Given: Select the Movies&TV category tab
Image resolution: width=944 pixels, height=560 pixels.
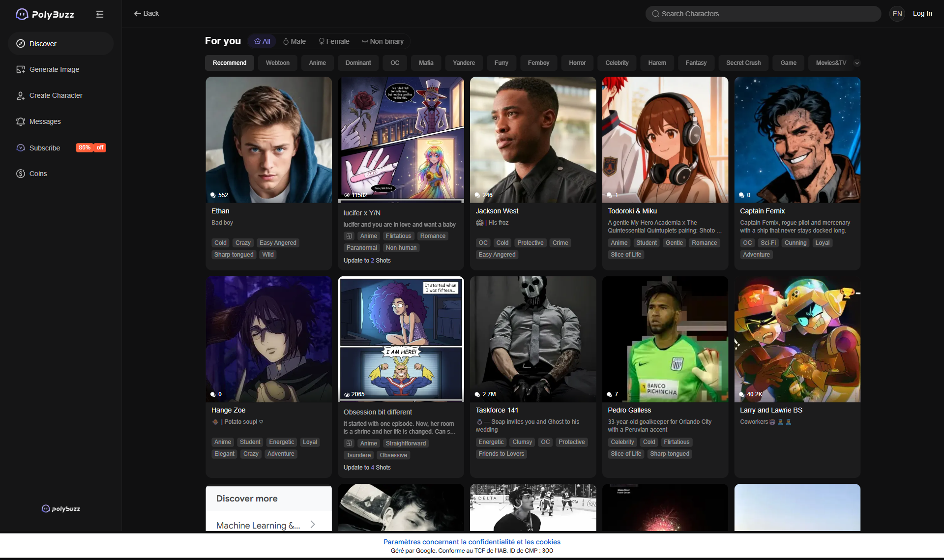Looking at the screenshot, I should tap(831, 63).
